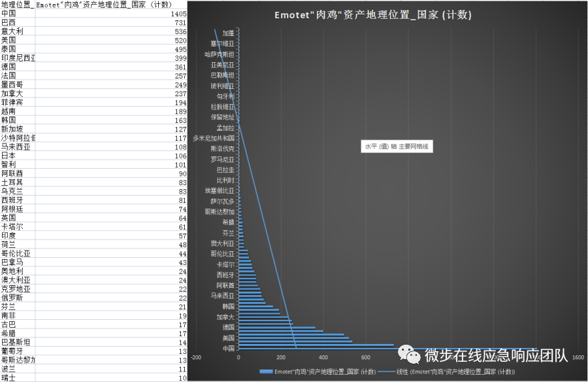Select the bar series legend entry
This screenshot has width=588, height=382.
click(x=318, y=372)
